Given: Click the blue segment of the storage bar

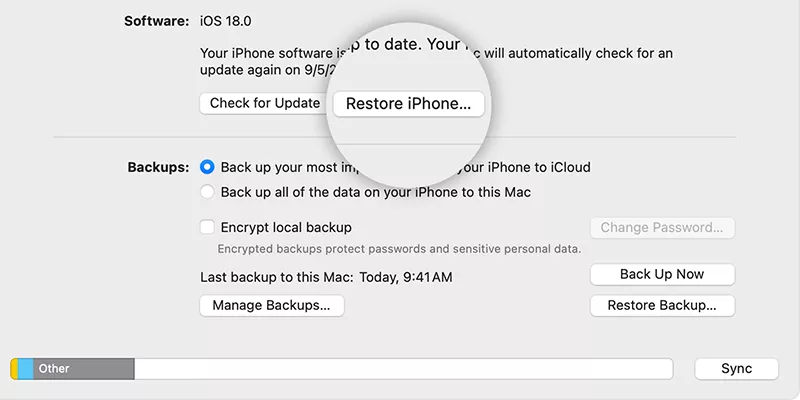Looking at the screenshot, I should (x=25, y=369).
